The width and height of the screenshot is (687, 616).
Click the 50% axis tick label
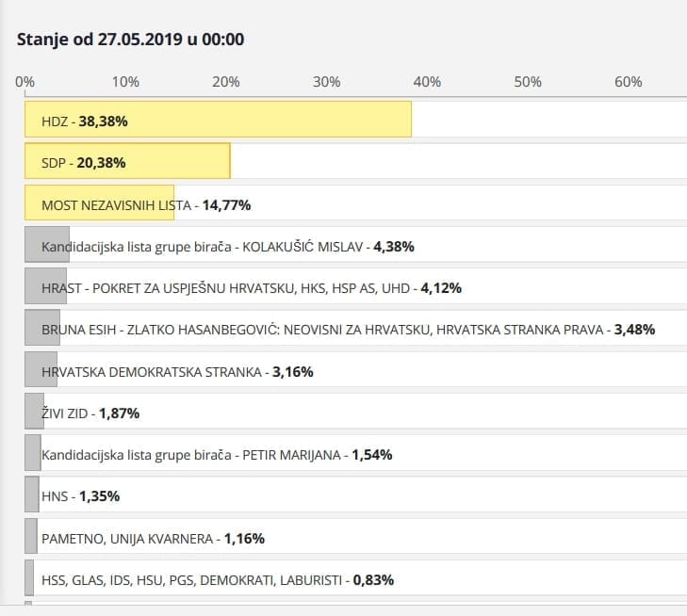[528, 82]
